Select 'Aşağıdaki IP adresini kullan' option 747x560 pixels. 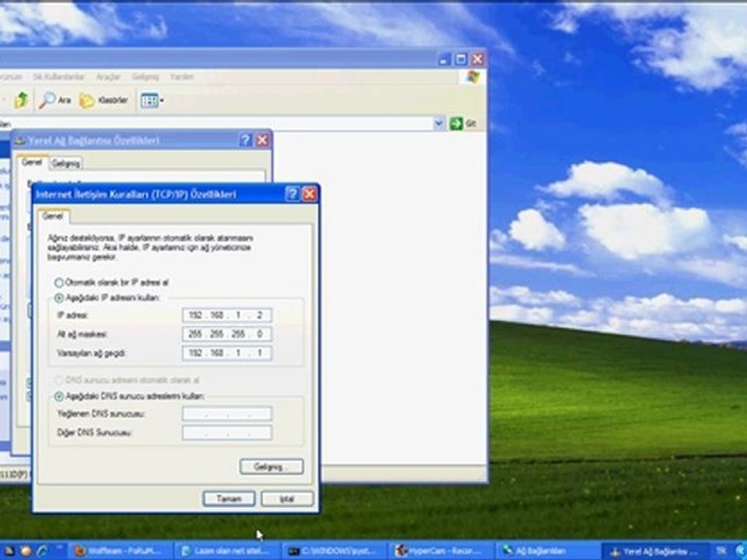click(107, 298)
